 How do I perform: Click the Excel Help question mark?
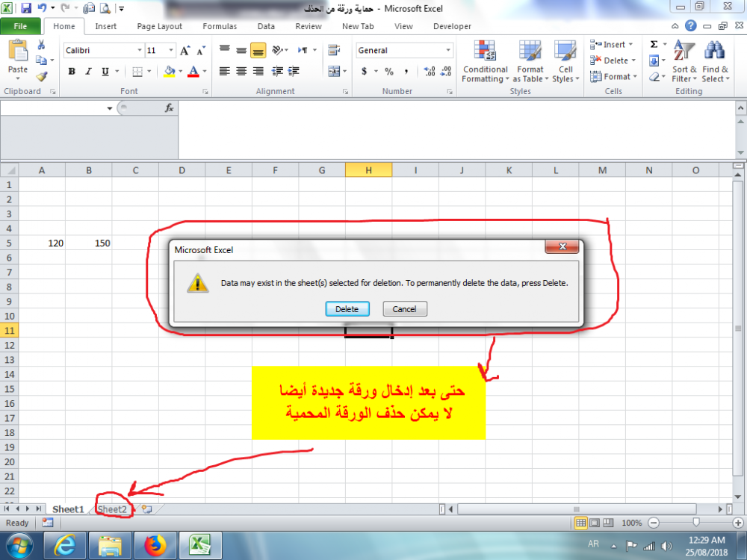(x=690, y=26)
